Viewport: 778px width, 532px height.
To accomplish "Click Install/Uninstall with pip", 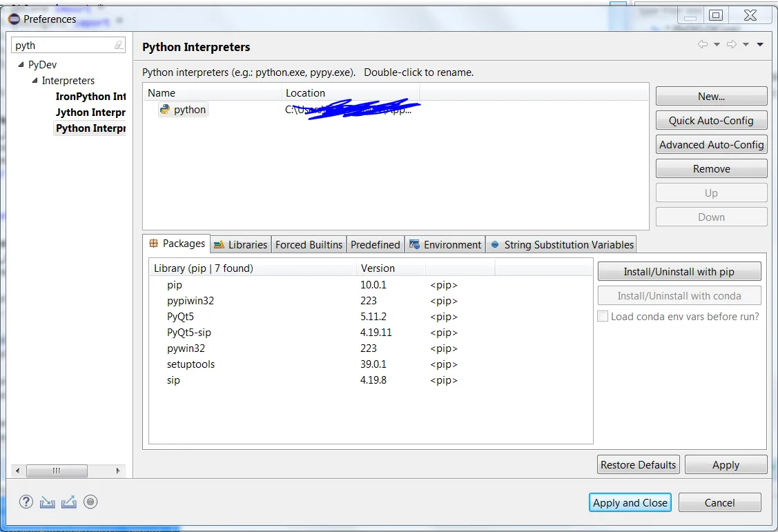I will pyautogui.click(x=679, y=271).
